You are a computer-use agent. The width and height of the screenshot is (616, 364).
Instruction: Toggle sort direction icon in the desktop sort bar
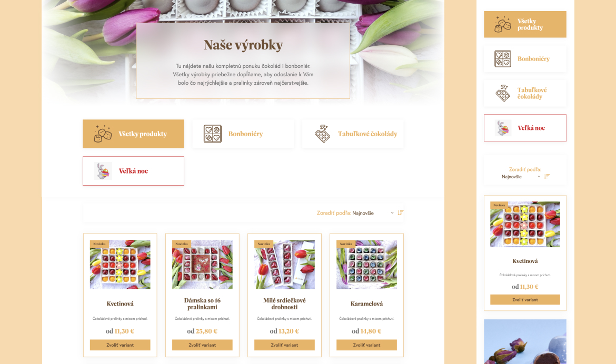pyautogui.click(x=400, y=213)
